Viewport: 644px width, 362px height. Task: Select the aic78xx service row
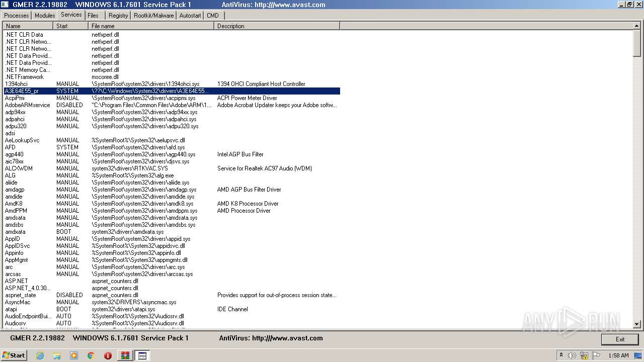point(172,161)
